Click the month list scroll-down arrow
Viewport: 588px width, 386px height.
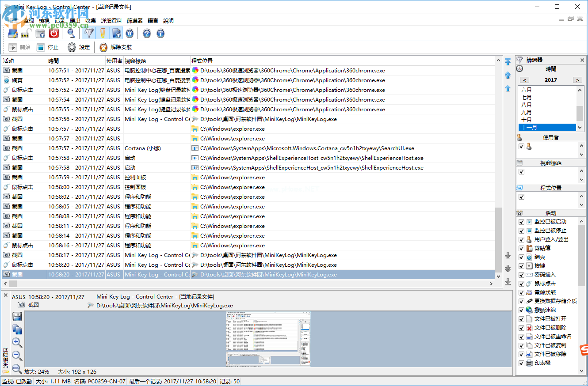(580, 128)
